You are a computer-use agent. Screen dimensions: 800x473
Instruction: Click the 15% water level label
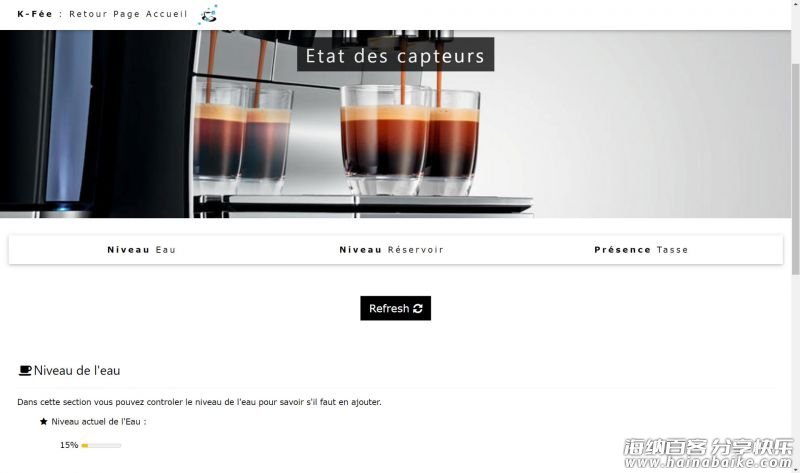click(x=69, y=445)
